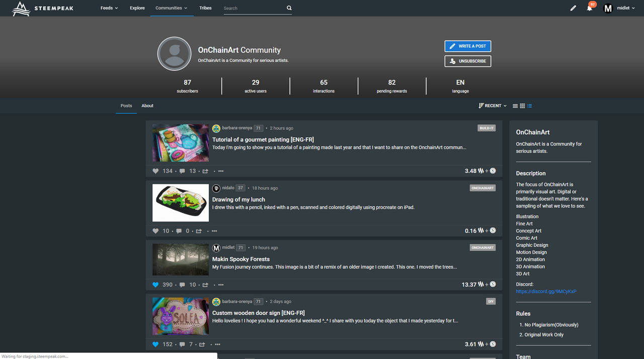Select the Posts tab
Viewport: 644px width, 359px height.
[126, 106]
